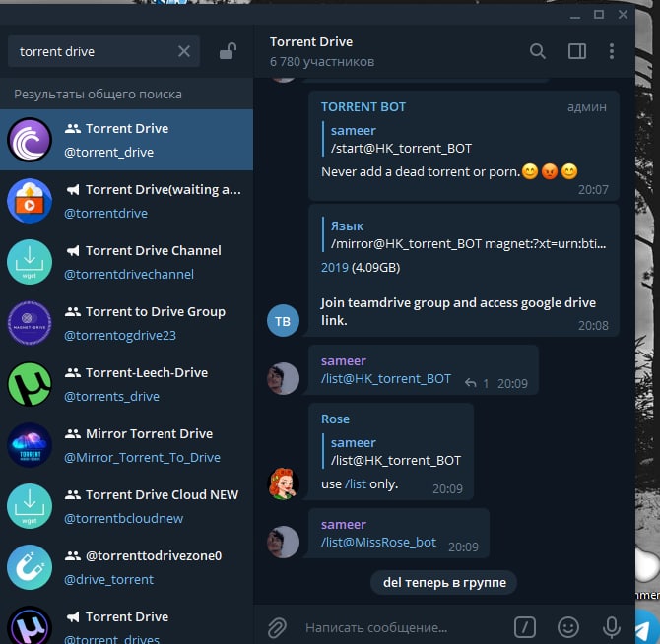Open the three-dot chat options menu
Image resolution: width=660 pixels, height=644 pixels.
(x=611, y=51)
